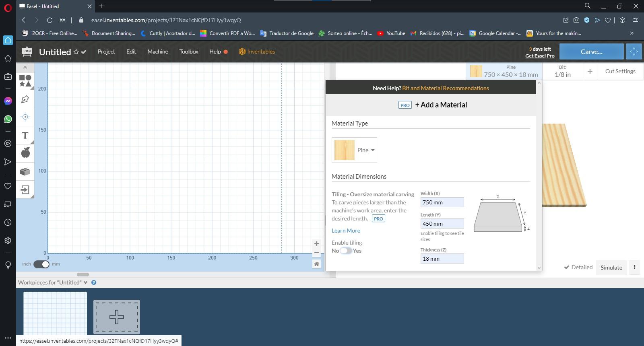This screenshot has width=644, height=346.
Task: Expand workpieces list chevron
Action: (85, 282)
